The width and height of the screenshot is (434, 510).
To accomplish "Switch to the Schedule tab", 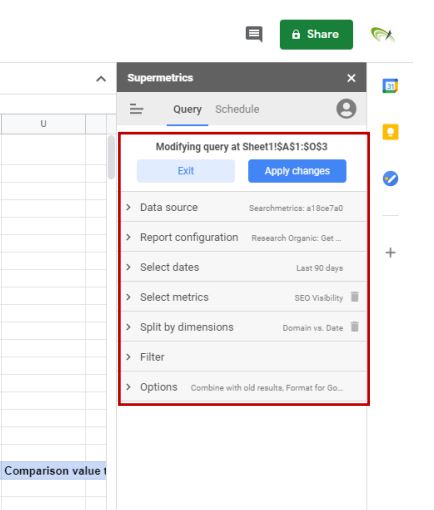I will [x=237, y=109].
